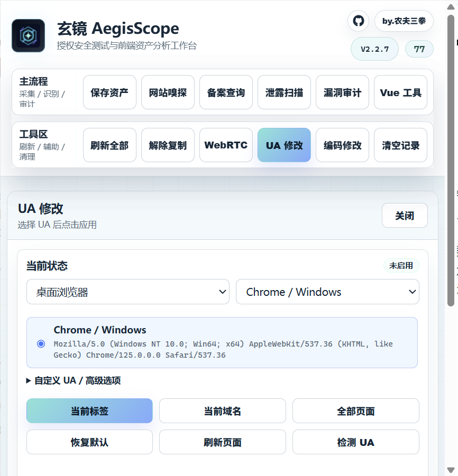The height and width of the screenshot is (476, 458).
Task: Click the AegisScope logo icon
Action: (x=28, y=35)
